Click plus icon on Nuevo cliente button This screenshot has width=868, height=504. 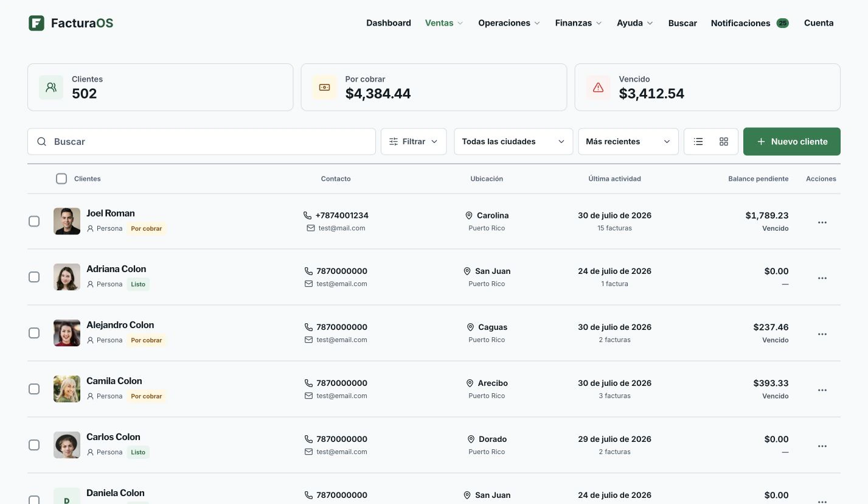tap(761, 141)
